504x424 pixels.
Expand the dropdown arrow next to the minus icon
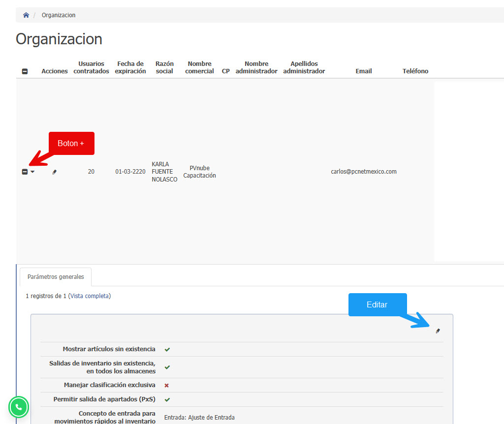click(31, 172)
